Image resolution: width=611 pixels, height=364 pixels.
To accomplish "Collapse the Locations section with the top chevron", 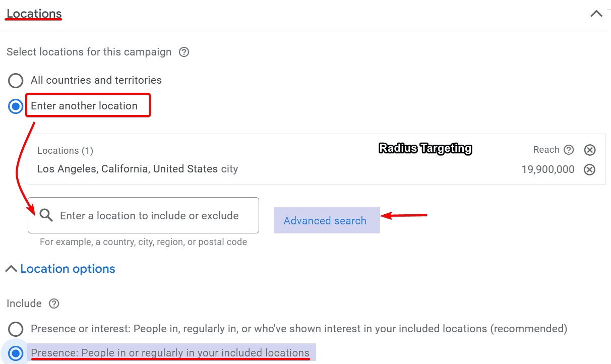I will pyautogui.click(x=596, y=14).
